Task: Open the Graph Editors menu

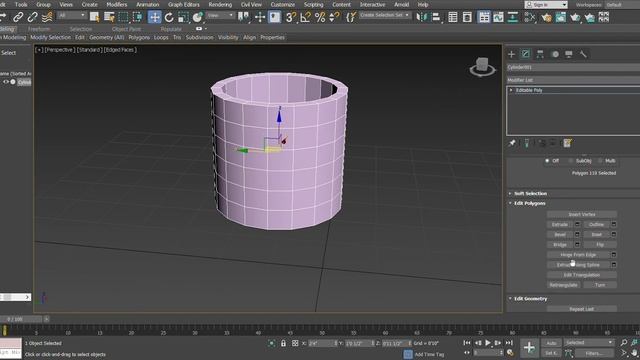Action: [184, 5]
